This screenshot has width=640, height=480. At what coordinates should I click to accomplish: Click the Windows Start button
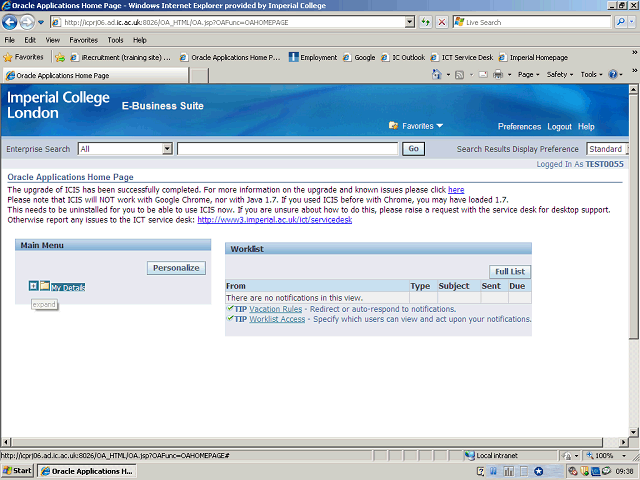[x=18, y=470]
